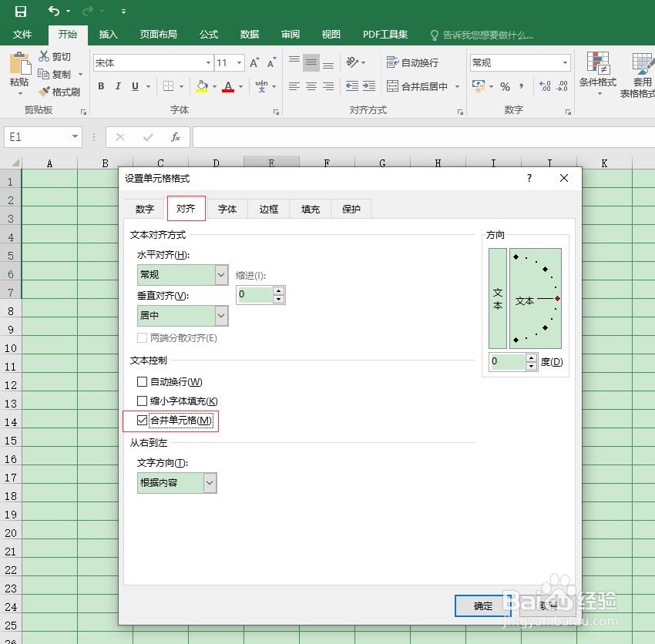Align text right in ribbon
Image resolution: width=655 pixels, height=644 pixels.
click(x=328, y=86)
